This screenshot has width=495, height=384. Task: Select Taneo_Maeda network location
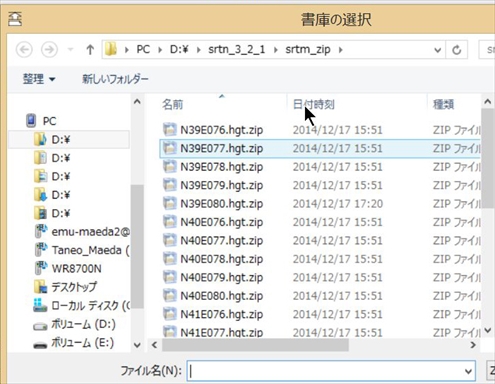[90, 250]
